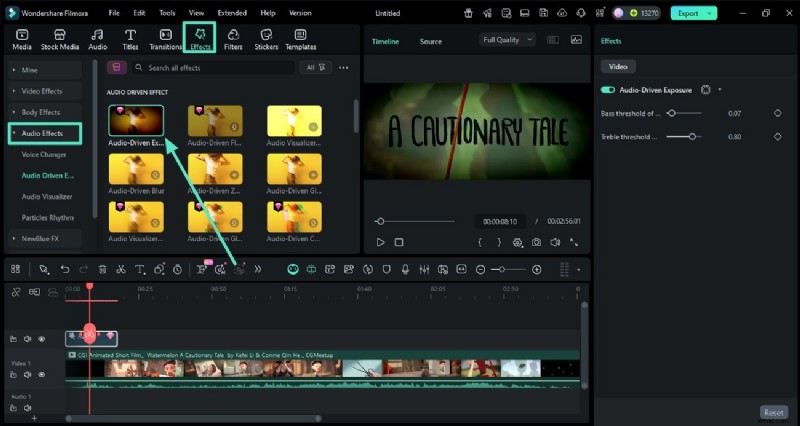Click the timeline zoom slider
The image size is (800, 426).
point(508,270)
